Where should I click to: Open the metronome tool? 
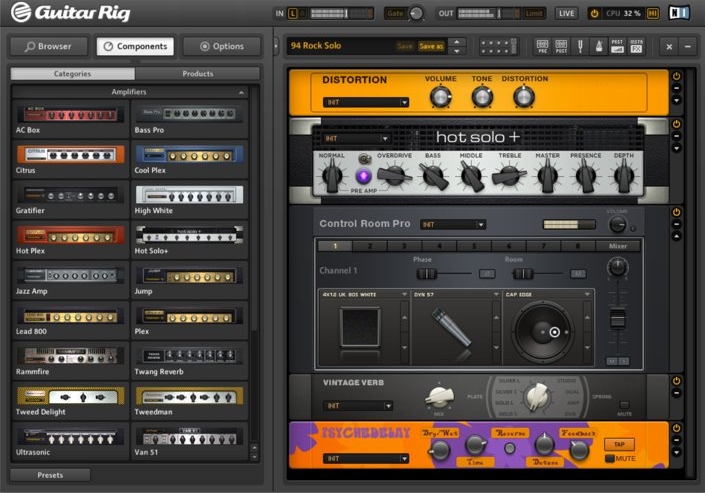pyautogui.click(x=598, y=46)
